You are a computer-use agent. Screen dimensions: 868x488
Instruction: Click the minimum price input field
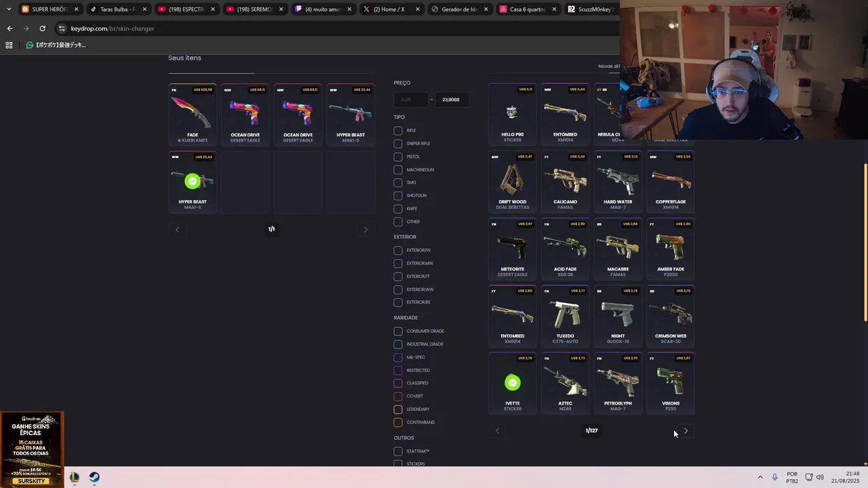[411, 100]
